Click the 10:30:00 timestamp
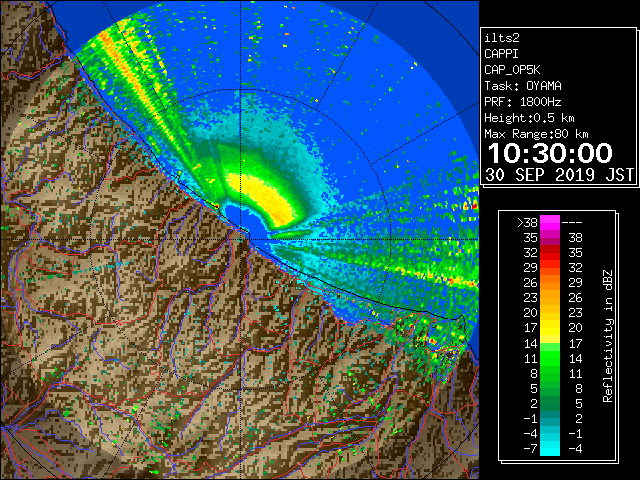640x480 pixels. [550, 153]
